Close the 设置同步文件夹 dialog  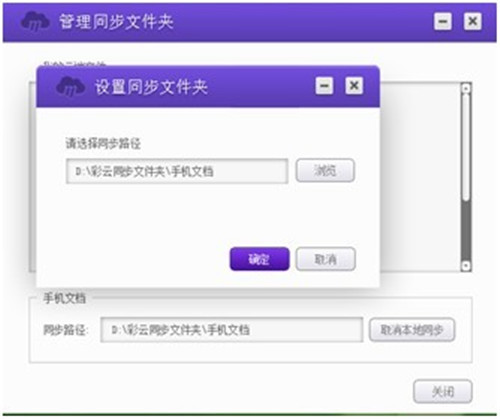click(354, 86)
